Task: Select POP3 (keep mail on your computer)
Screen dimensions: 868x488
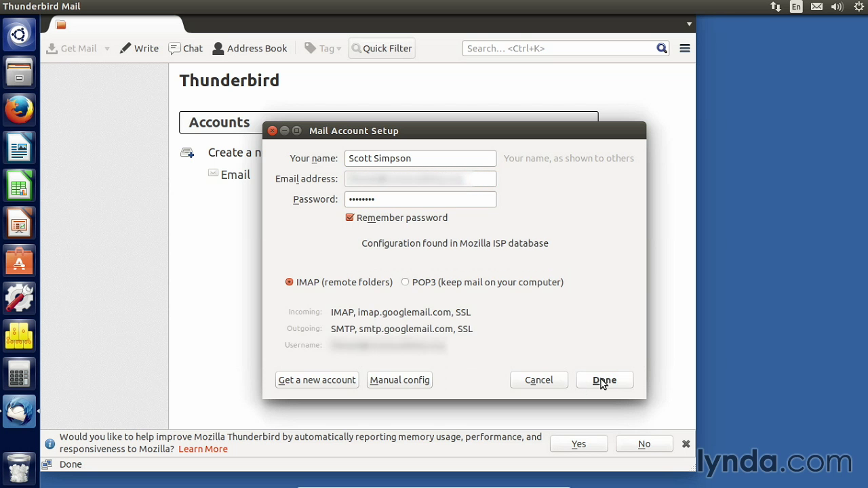Action: click(x=406, y=282)
